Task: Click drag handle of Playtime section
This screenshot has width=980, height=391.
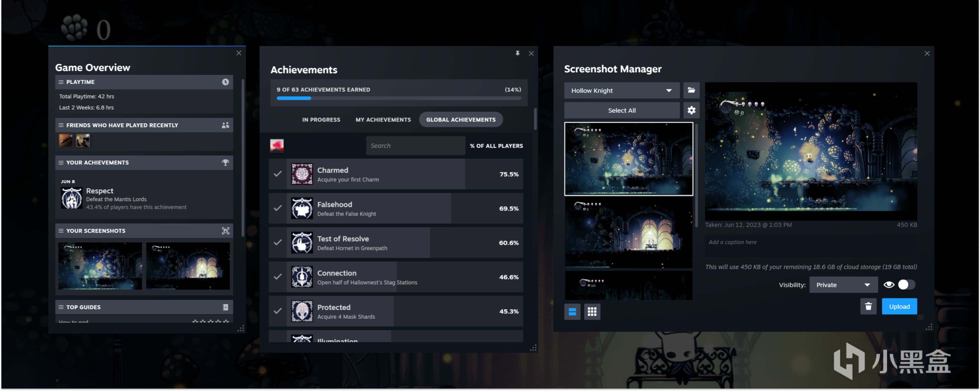Action: pyautogui.click(x=61, y=82)
